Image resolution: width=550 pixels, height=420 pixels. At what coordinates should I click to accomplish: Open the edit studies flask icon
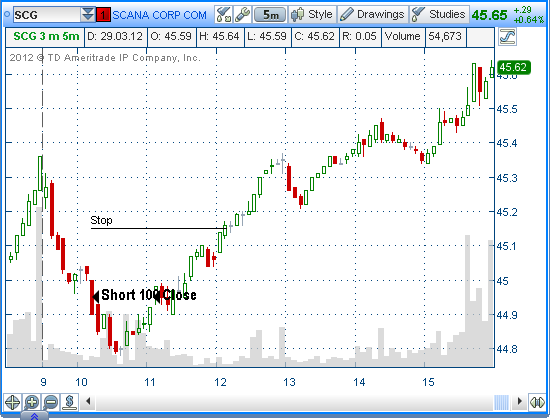(x=223, y=15)
